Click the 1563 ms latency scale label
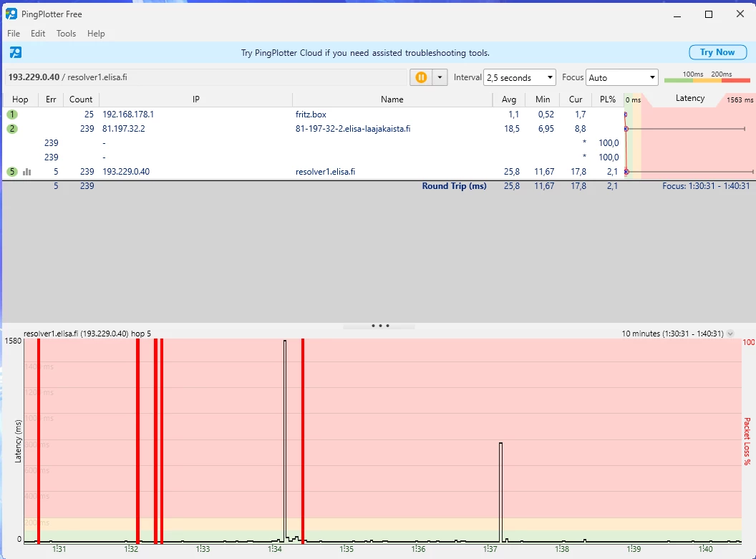 coord(740,99)
